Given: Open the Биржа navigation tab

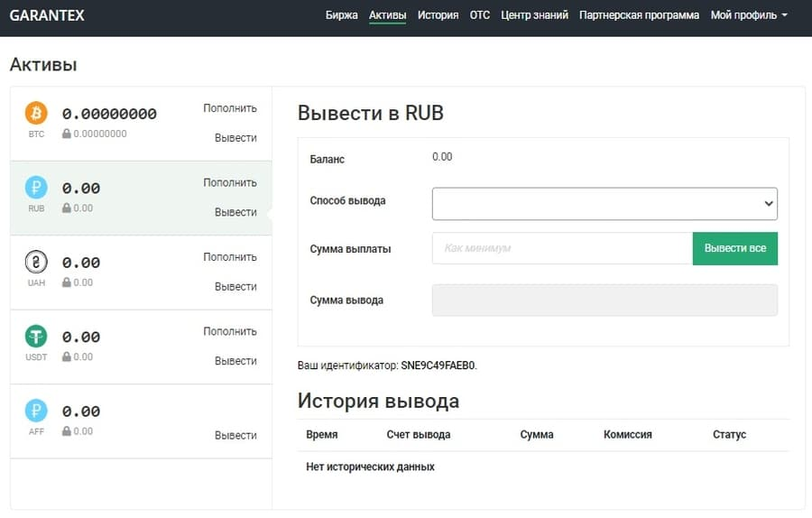Looking at the screenshot, I should click(x=342, y=15).
